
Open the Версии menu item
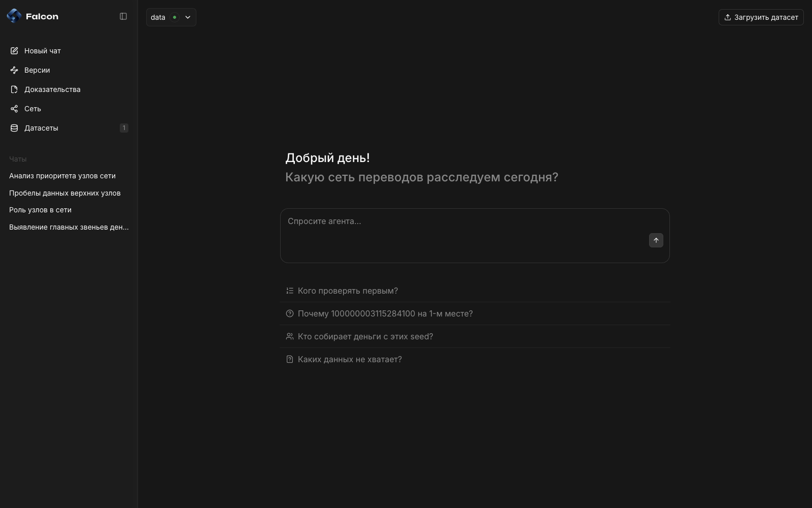69,70
